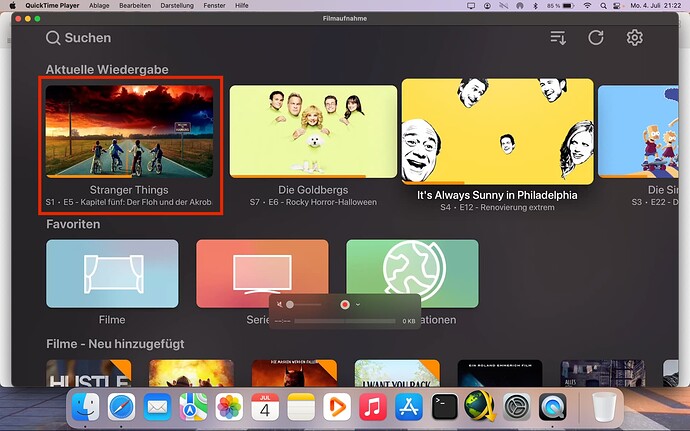
Task: Click the audio level meter bar
Action: 345,321
